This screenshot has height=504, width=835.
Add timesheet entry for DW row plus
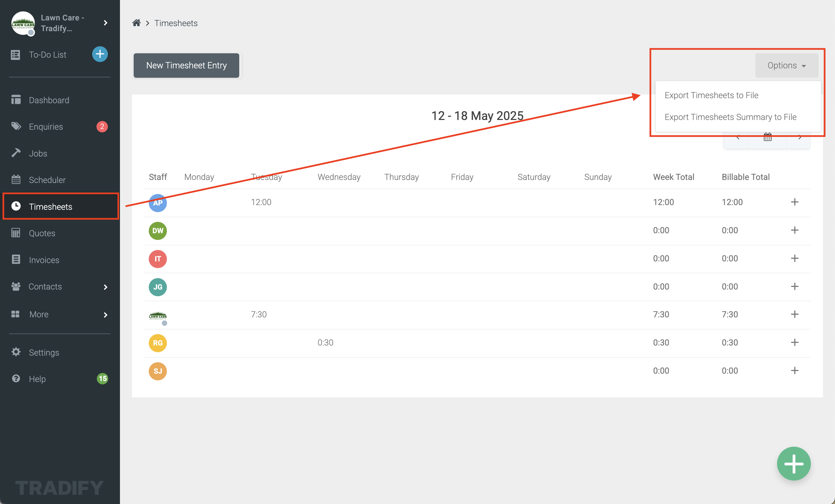[x=794, y=230]
